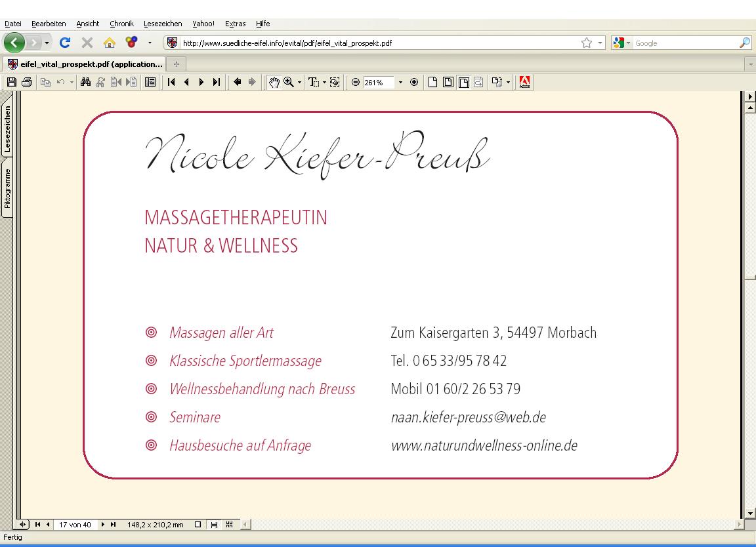Toggle the navigation pane button

tap(150, 82)
